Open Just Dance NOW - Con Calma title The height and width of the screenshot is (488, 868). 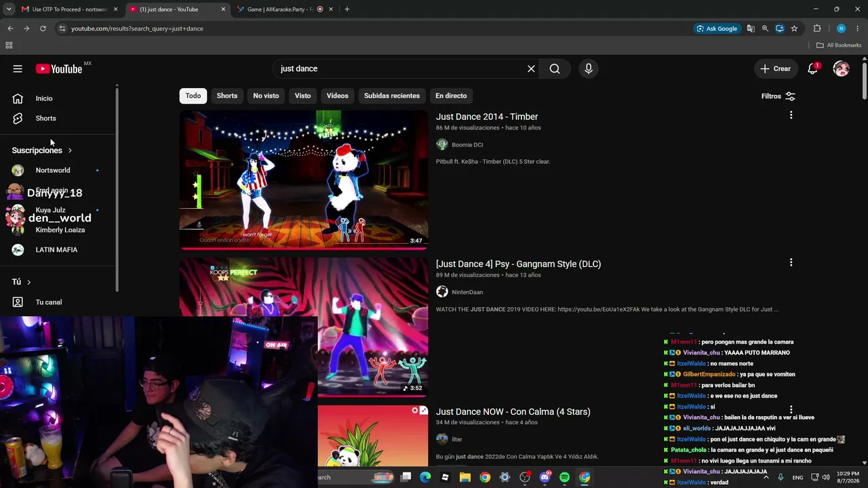click(513, 411)
